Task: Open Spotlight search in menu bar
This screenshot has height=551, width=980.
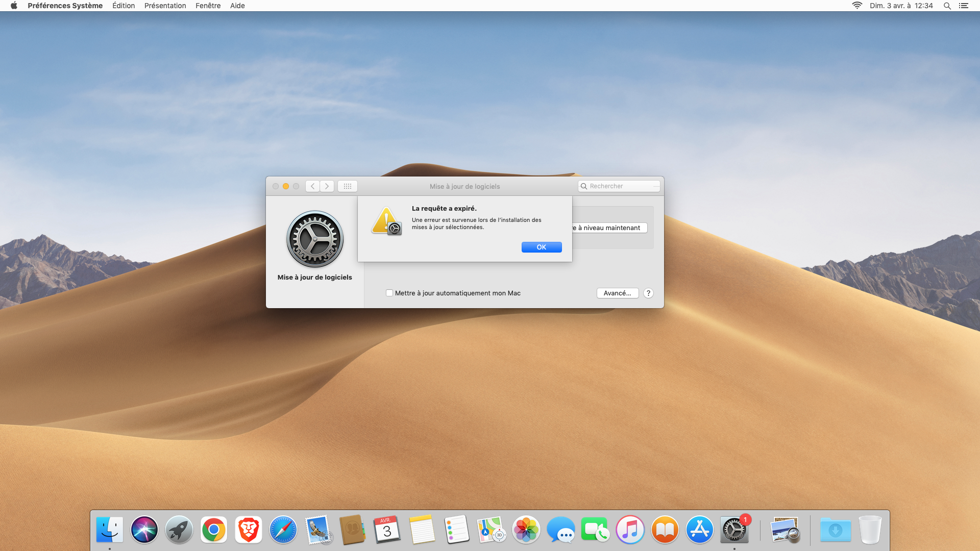Action: click(947, 6)
